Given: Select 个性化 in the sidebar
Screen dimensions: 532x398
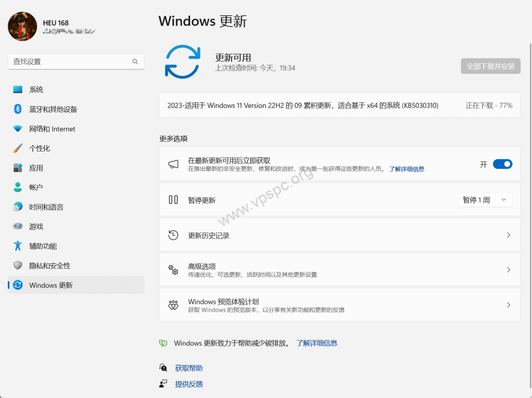Looking at the screenshot, I should point(76,148).
